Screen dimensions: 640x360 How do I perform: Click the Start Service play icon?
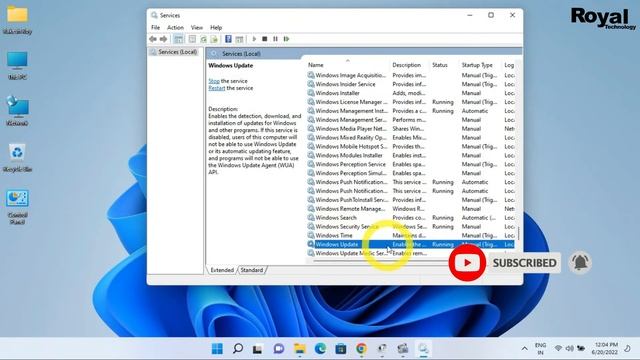[x=254, y=39]
